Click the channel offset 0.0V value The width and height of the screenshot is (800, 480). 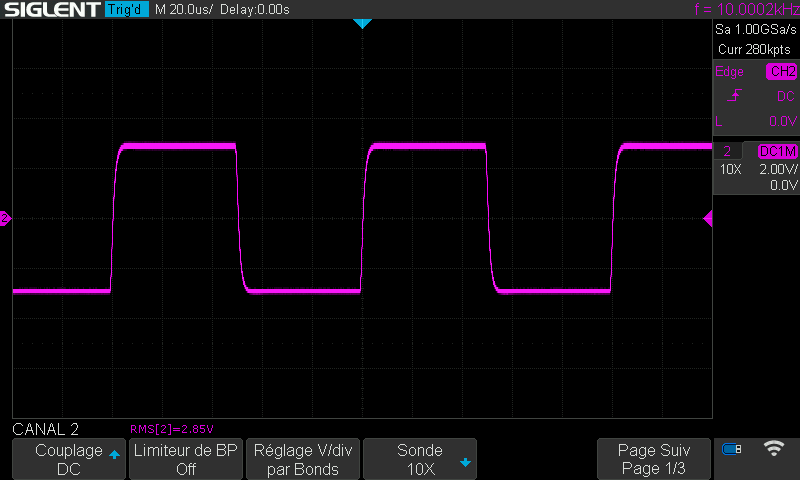[783, 185]
